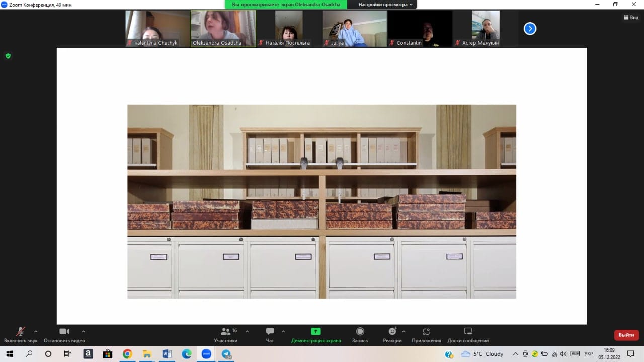Open the 5°C Cloudy weather widget
Screen dimensions: 644x362
(482, 354)
